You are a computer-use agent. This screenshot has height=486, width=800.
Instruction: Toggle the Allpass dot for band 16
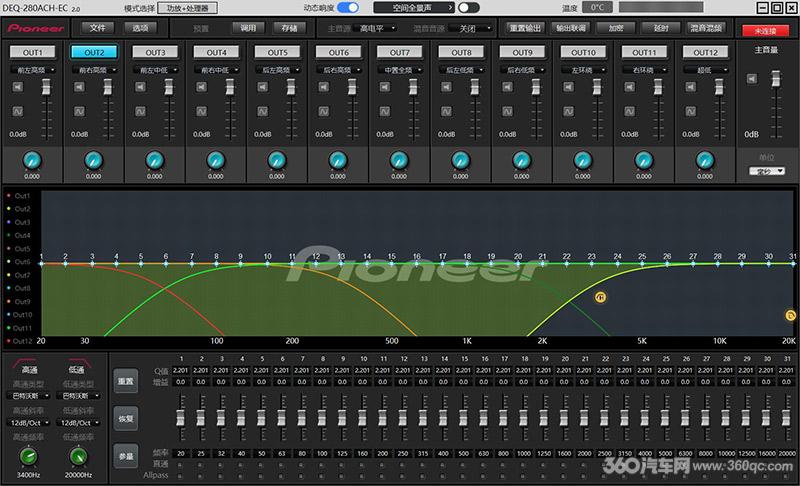pos(483,476)
